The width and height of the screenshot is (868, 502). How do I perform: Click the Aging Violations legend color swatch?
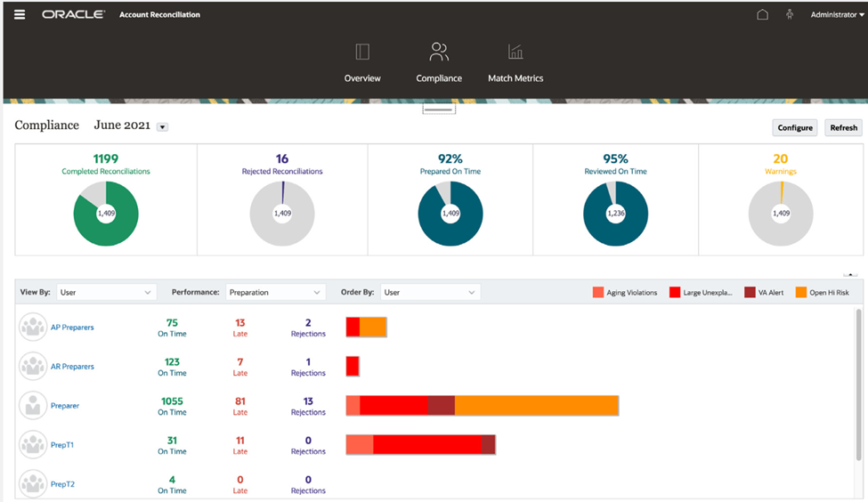pos(598,292)
